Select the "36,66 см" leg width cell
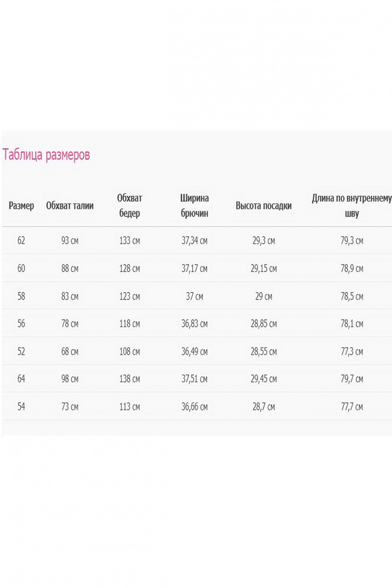The image size is (392, 588). tap(195, 407)
